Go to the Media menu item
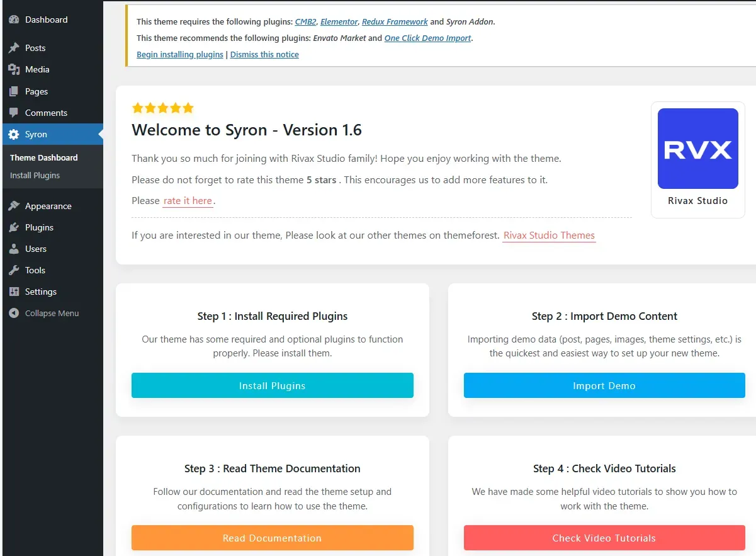756x556 pixels. (52, 69)
